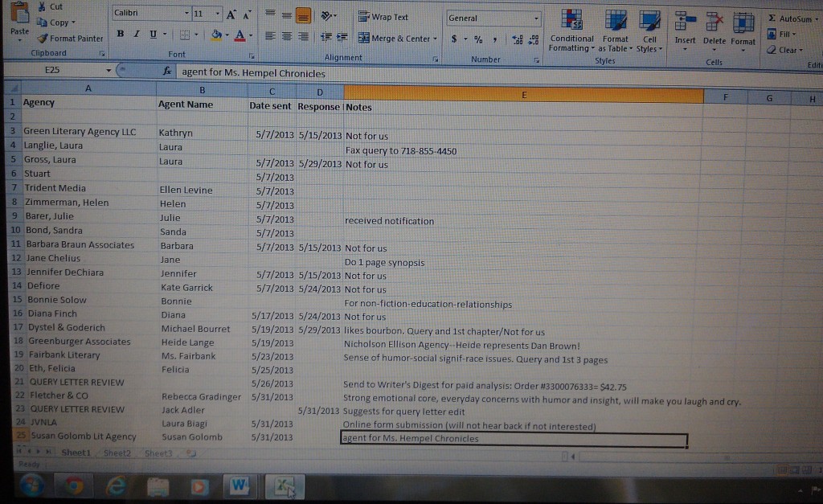The width and height of the screenshot is (823, 504).
Task: Click the Select All corner box
Action: pos(14,88)
